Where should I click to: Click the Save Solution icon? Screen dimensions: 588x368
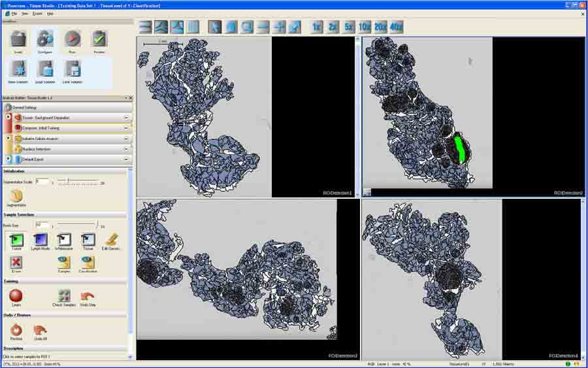73,69
